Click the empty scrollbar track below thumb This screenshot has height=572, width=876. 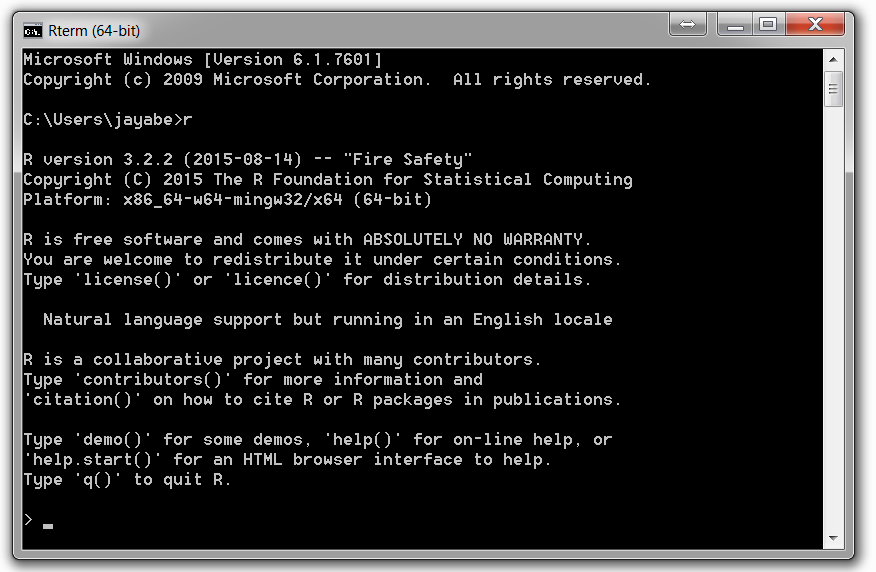point(833,317)
